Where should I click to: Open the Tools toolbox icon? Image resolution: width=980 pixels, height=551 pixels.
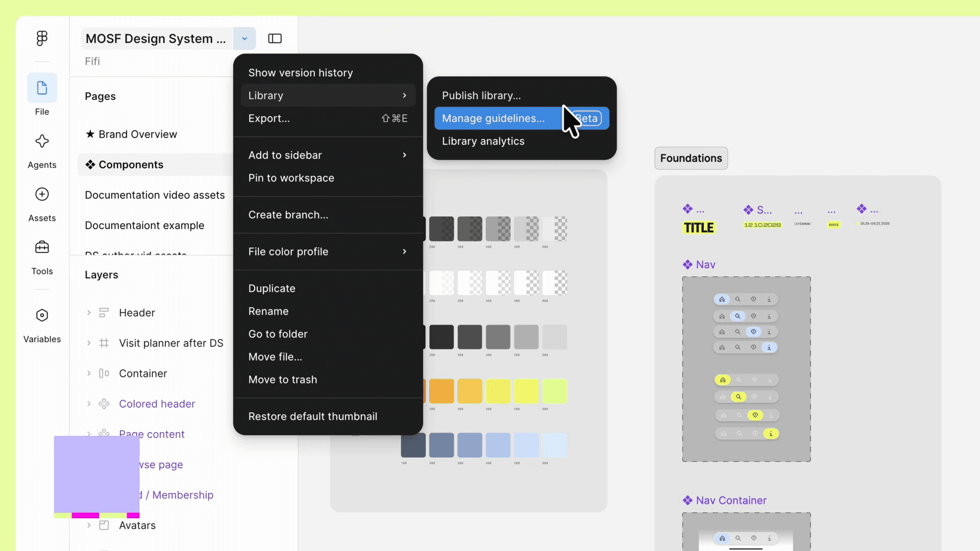[x=42, y=247]
